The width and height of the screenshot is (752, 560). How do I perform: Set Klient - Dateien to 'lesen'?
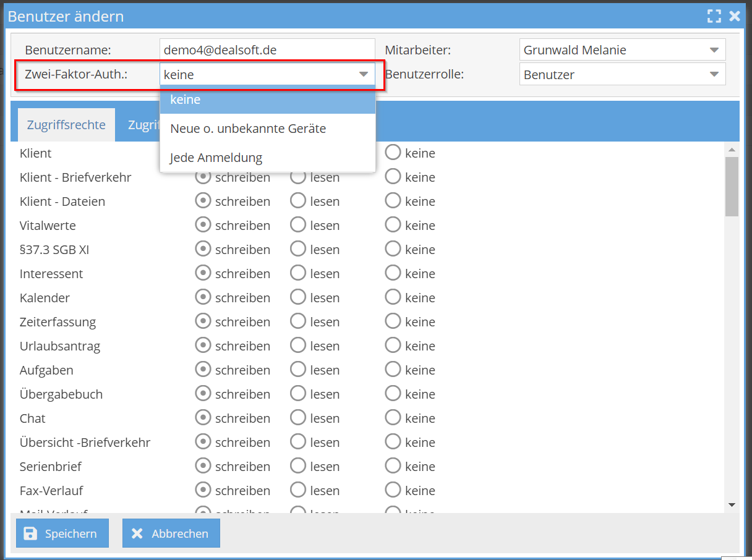(298, 202)
